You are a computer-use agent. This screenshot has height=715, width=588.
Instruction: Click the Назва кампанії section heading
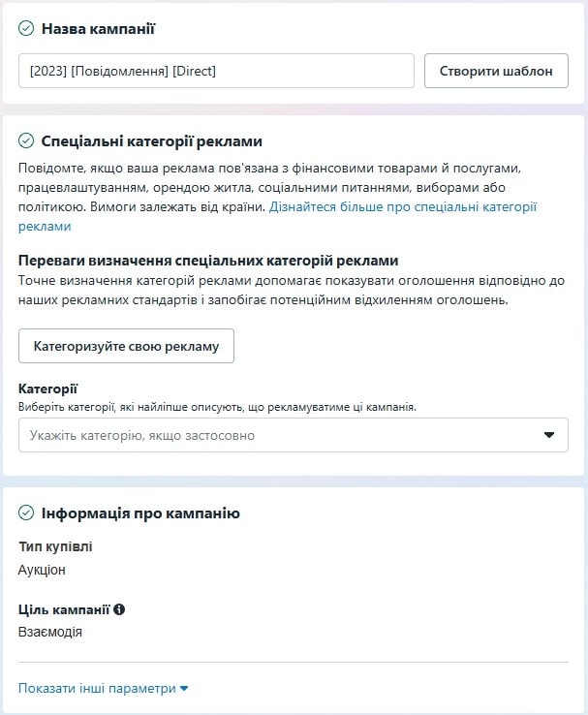point(98,29)
